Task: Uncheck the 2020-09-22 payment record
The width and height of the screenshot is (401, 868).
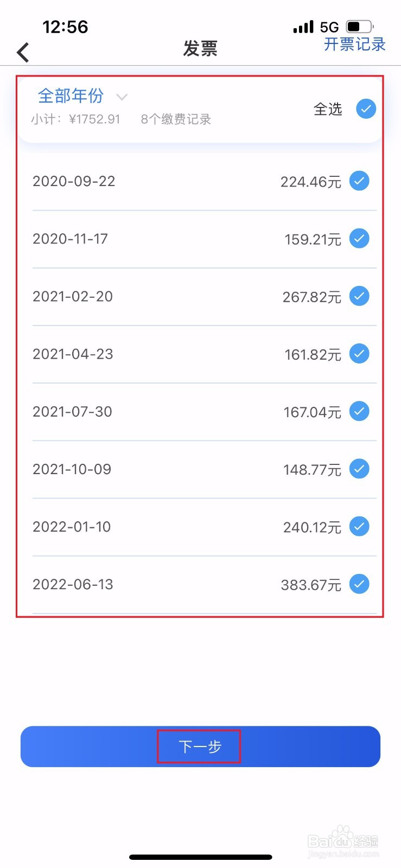Action: pos(359,181)
